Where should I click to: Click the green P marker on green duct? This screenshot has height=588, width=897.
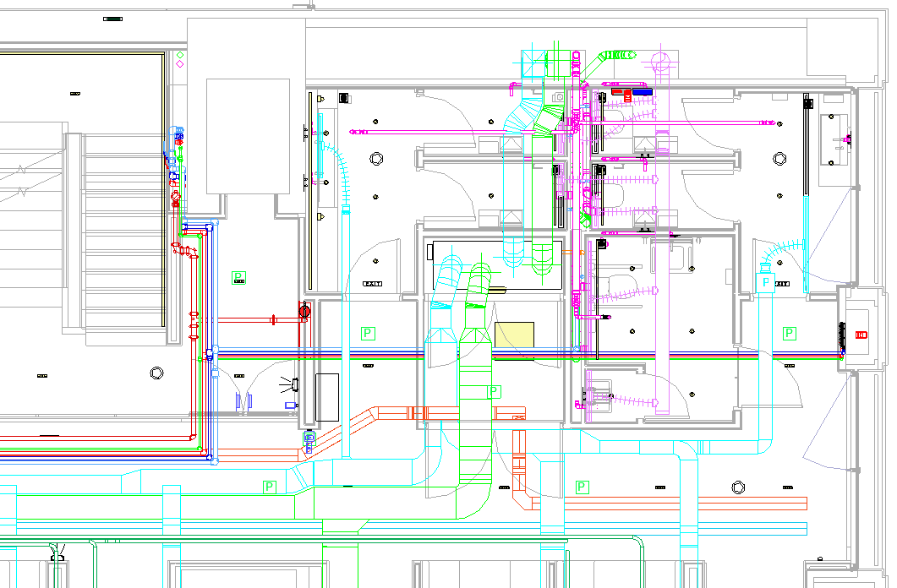click(495, 392)
